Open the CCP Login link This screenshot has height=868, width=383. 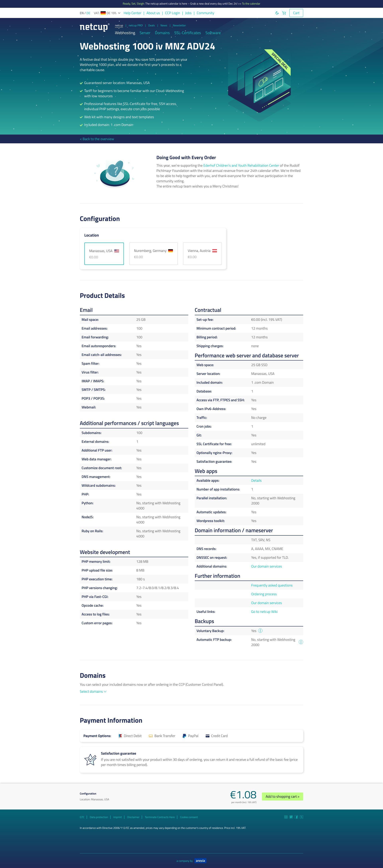tap(172, 13)
